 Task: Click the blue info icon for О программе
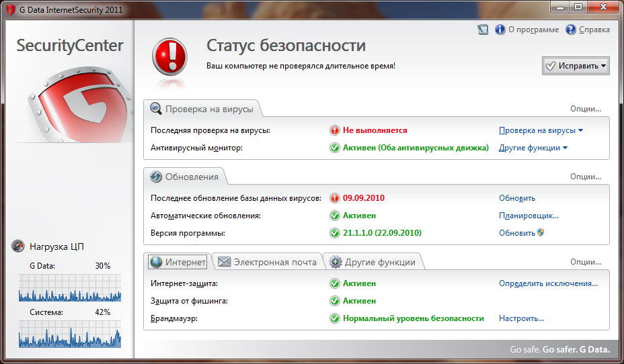coord(500,30)
